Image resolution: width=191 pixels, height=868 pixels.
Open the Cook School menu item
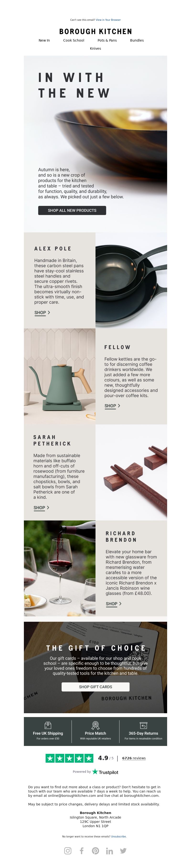[x=74, y=40]
